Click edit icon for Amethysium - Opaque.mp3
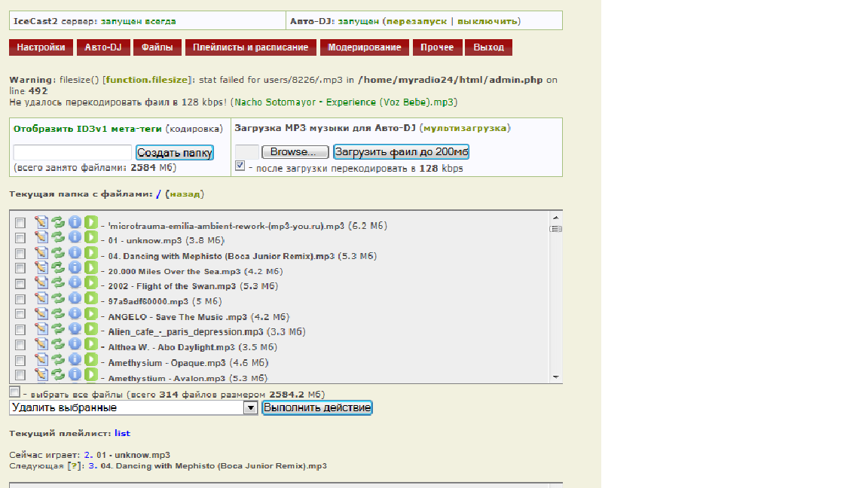The width and height of the screenshot is (868, 488). pyautogui.click(x=41, y=359)
